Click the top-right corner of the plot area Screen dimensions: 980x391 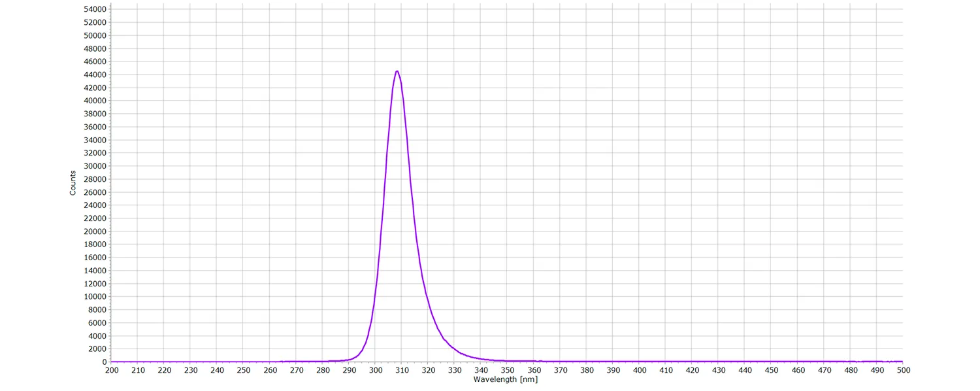pyautogui.click(x=904, y=8)
